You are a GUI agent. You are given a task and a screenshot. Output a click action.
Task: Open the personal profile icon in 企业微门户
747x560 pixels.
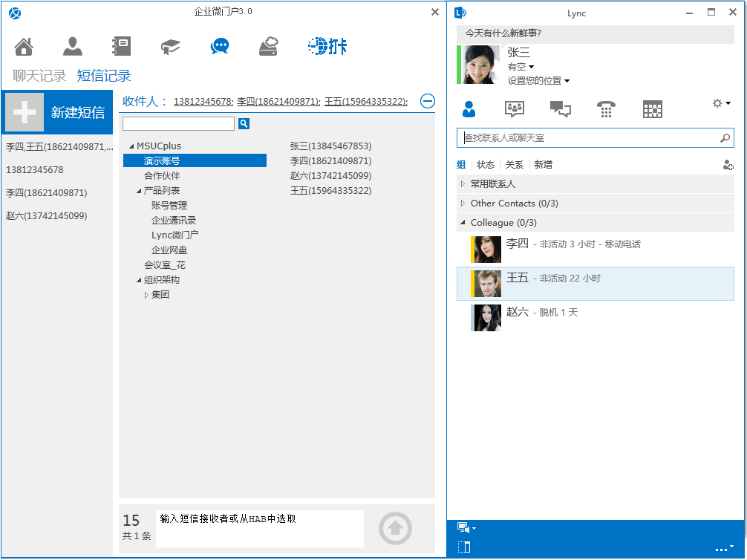point(73,47)
